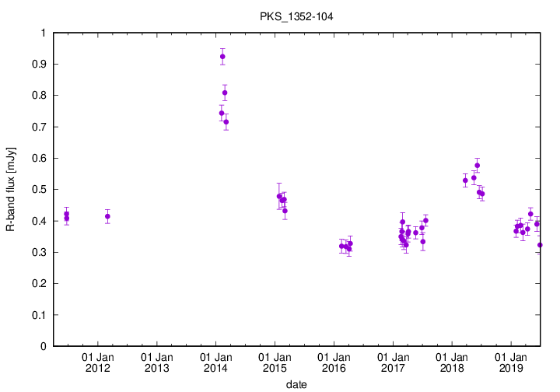Screen dimensions: 560x392
Task: Click the 01 Jan 2015 tick label
Action: (x=275, y=362)
